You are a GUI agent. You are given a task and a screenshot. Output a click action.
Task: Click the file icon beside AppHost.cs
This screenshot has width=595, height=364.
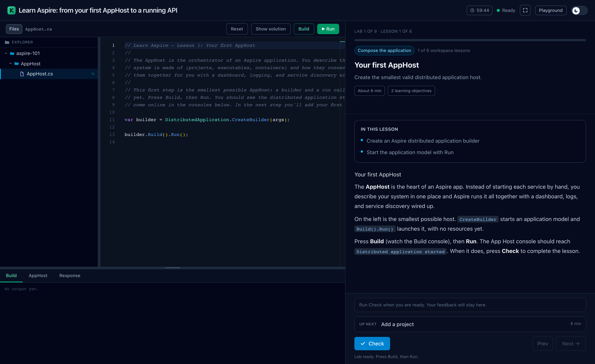[x=22, y=74]
